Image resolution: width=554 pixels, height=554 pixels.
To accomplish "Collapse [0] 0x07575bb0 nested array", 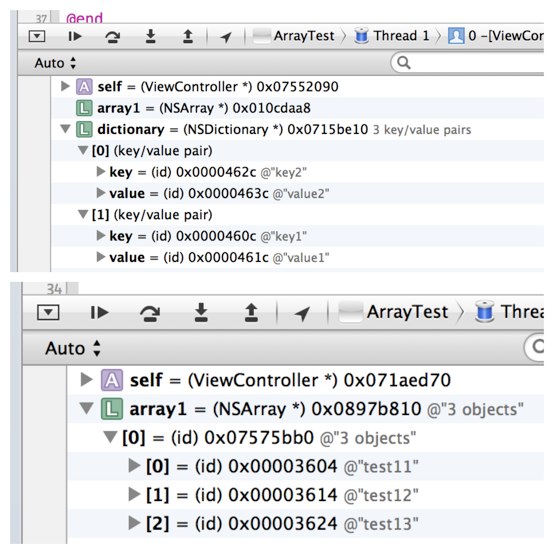I will (110, 437).
